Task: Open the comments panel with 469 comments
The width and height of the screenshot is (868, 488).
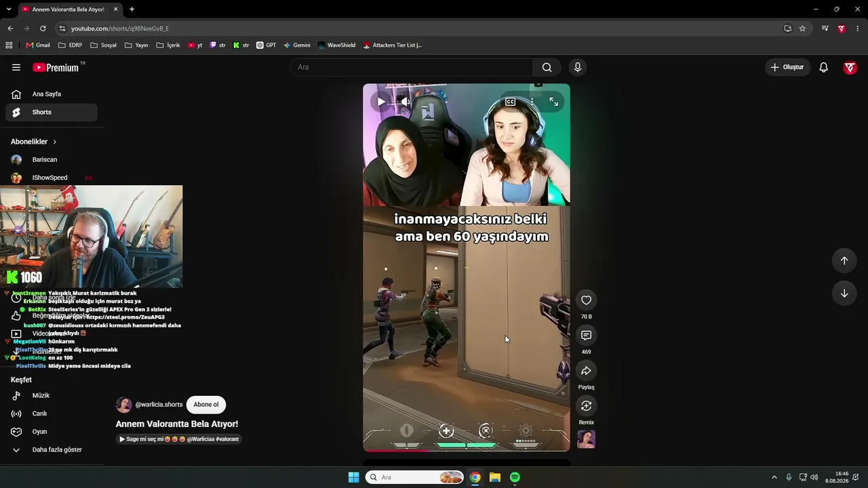Action: point(587,335)
